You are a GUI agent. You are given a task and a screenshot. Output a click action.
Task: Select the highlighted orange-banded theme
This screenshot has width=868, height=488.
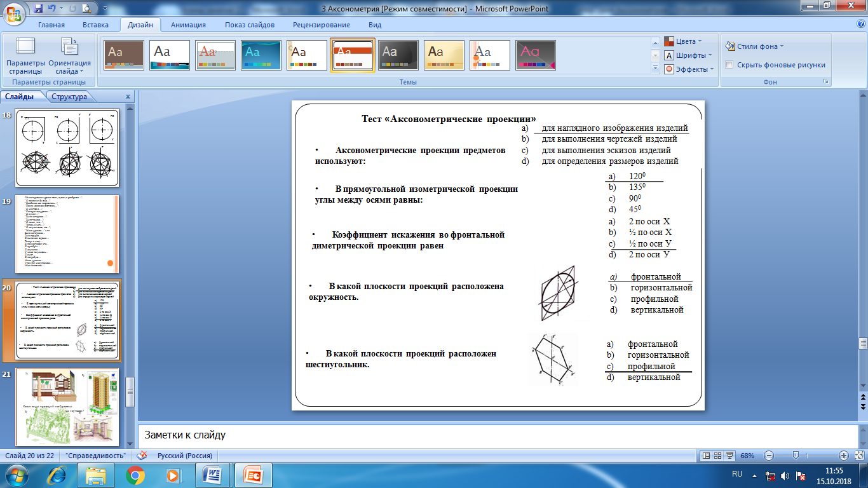pos(353,55)
